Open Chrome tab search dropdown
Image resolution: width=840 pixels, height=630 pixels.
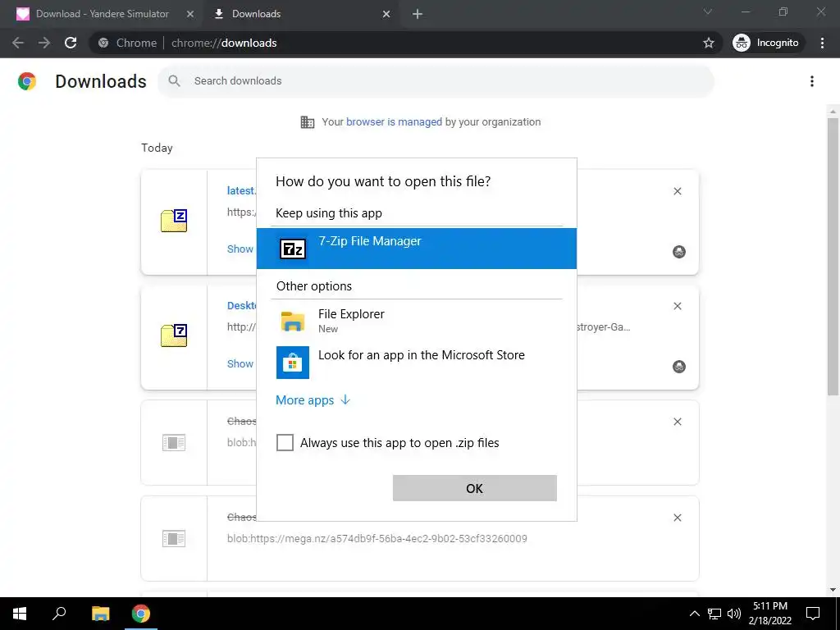pyautogui.click(x=708, y=11)
